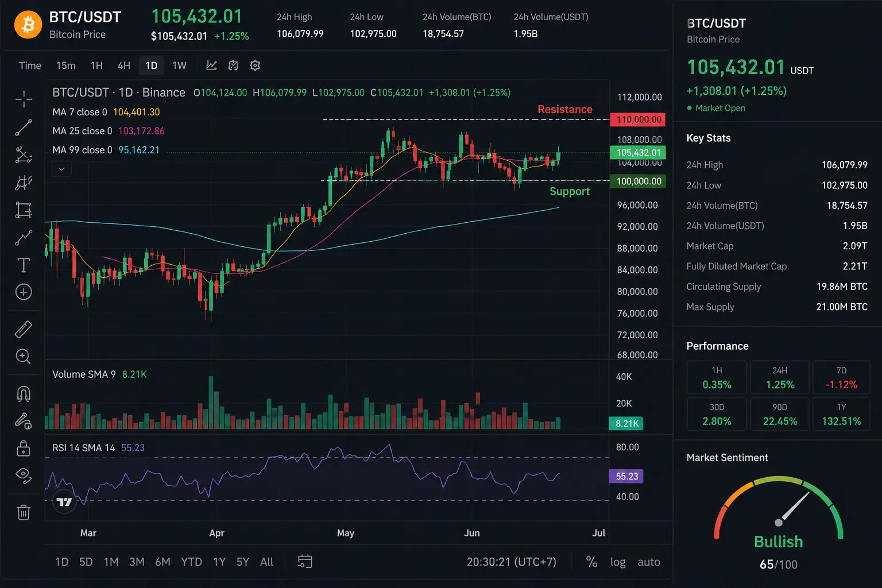Select the trend line drawing tool
This screenshot has height=588, width=882.
24,127
